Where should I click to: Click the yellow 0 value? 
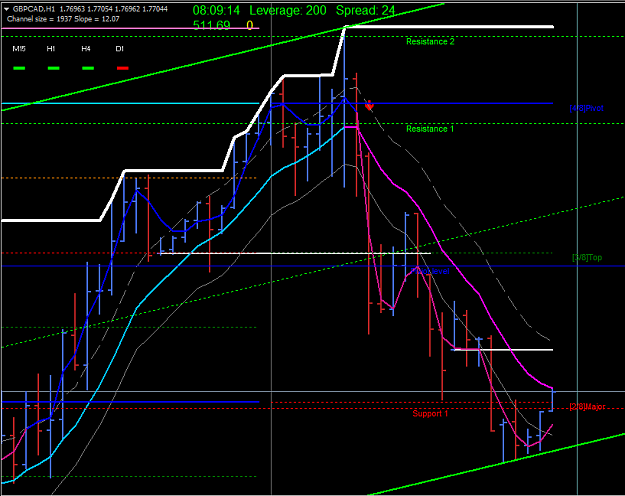click(x=250, y=26)
